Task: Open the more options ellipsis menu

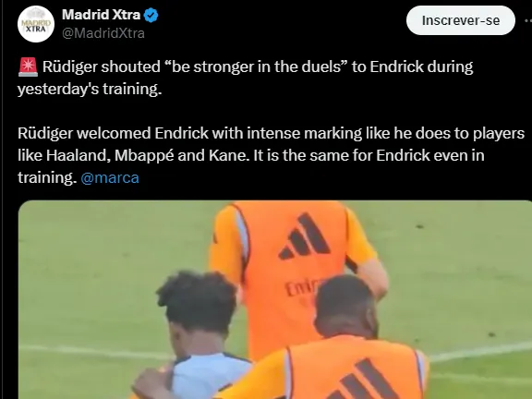Action: [528, 20]
